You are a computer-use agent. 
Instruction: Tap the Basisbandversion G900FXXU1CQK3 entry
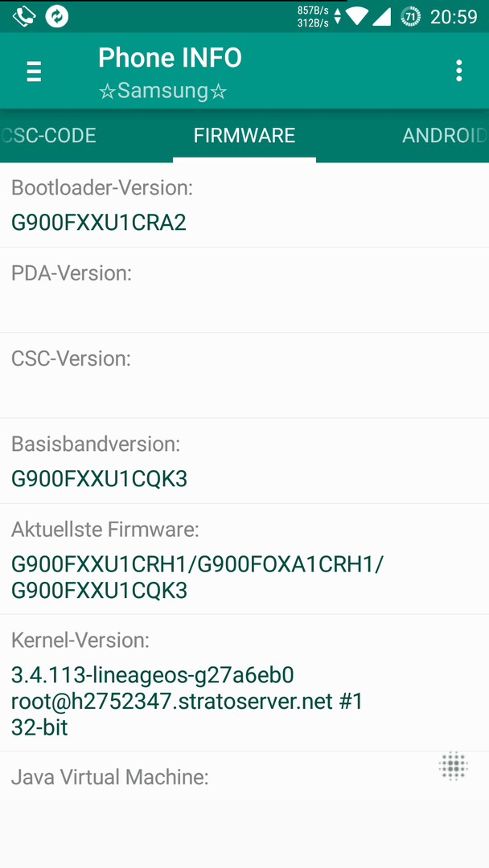click(x=244, y=461)
